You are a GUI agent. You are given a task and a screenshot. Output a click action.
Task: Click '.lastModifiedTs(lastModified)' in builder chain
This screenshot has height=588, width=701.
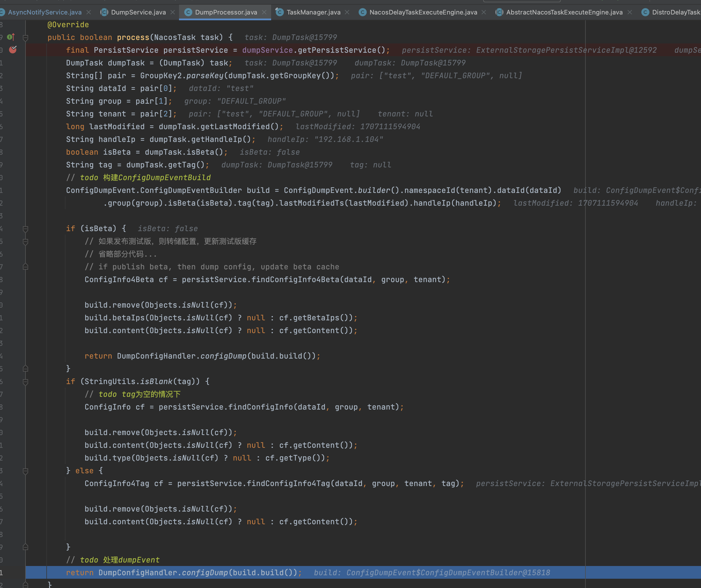344,203
